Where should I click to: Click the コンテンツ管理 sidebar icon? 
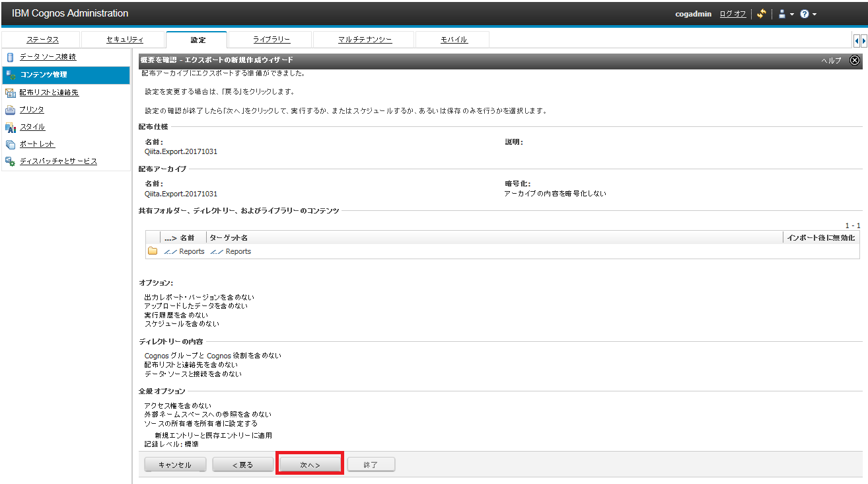tap(10, 75)
